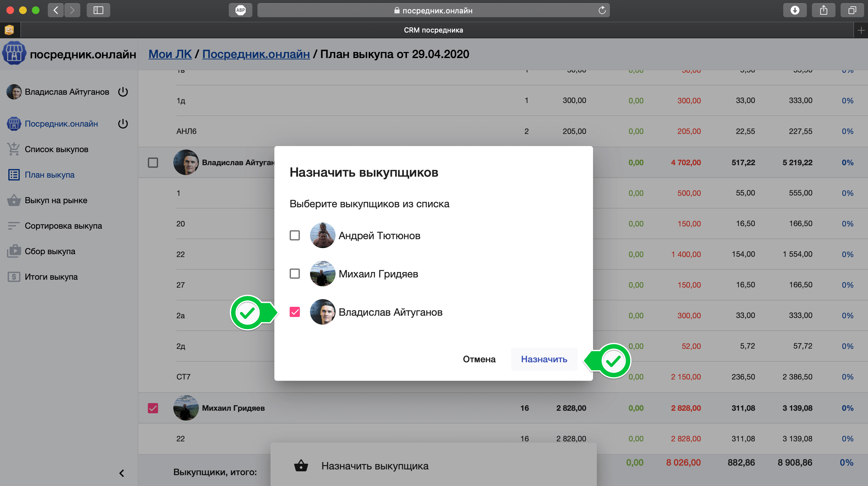Screen dimensions: 868x486
Task: Open Список выкупов in sidebar
Action: coord(56,150)
